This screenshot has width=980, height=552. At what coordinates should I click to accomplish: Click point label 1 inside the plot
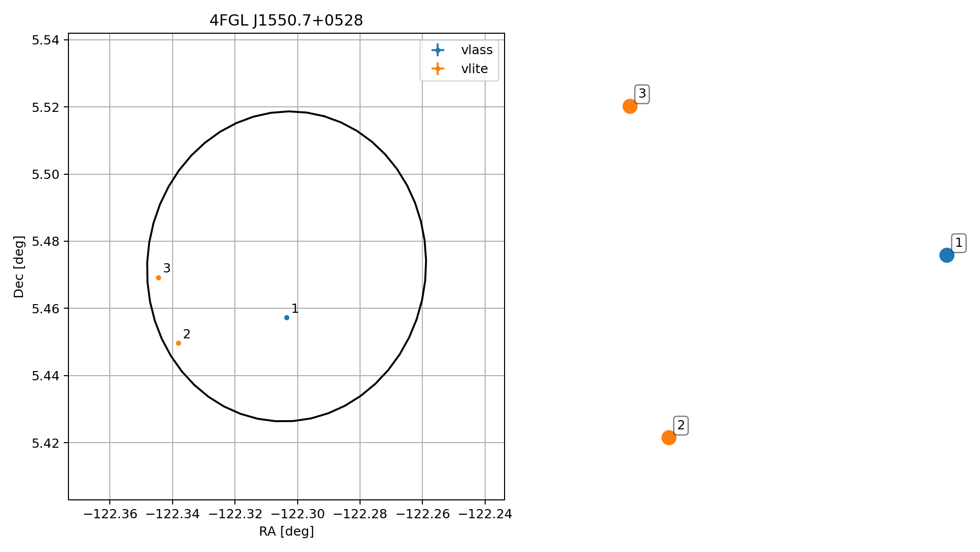click(295, 308)
